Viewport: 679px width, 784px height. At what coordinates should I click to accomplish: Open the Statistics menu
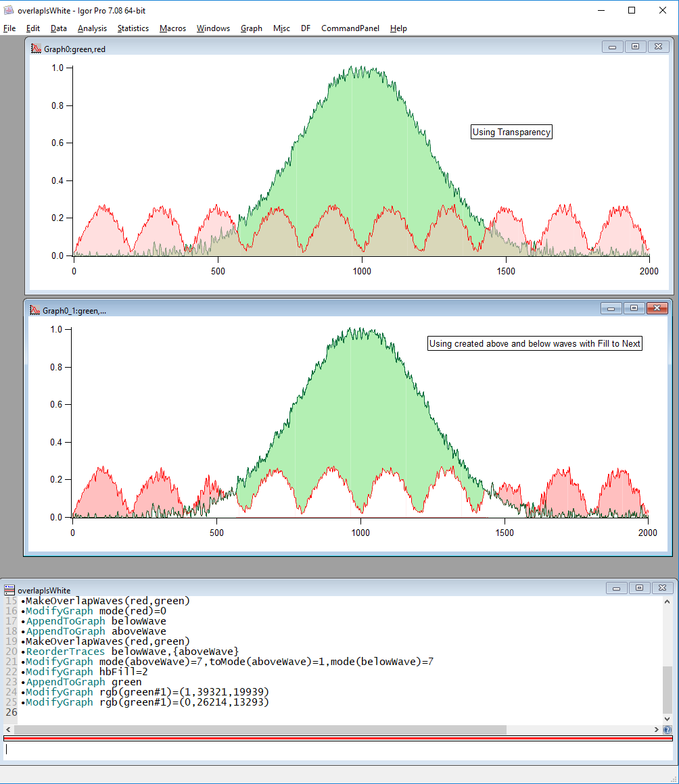click(x=133, y=28)
